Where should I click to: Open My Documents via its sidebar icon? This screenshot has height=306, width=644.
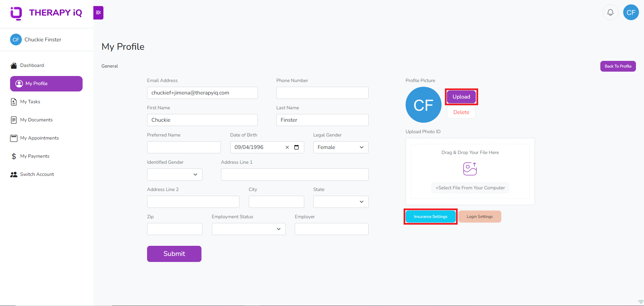pos(13,120)
